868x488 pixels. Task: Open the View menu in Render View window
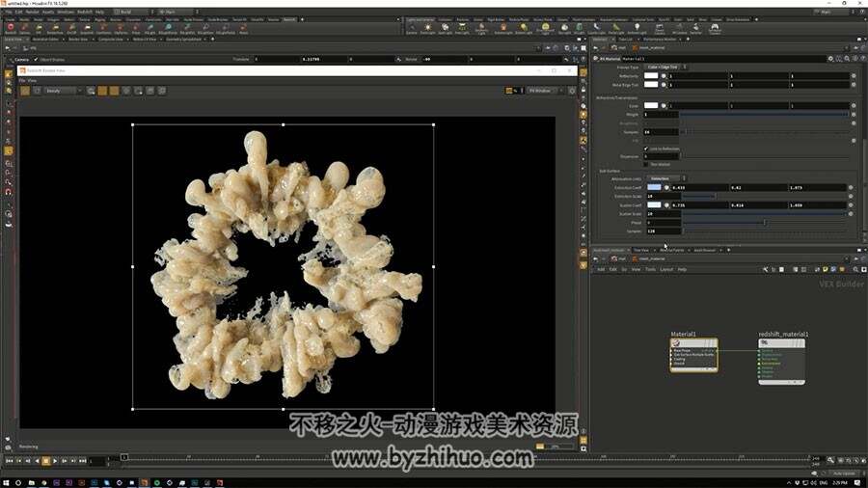32,81
